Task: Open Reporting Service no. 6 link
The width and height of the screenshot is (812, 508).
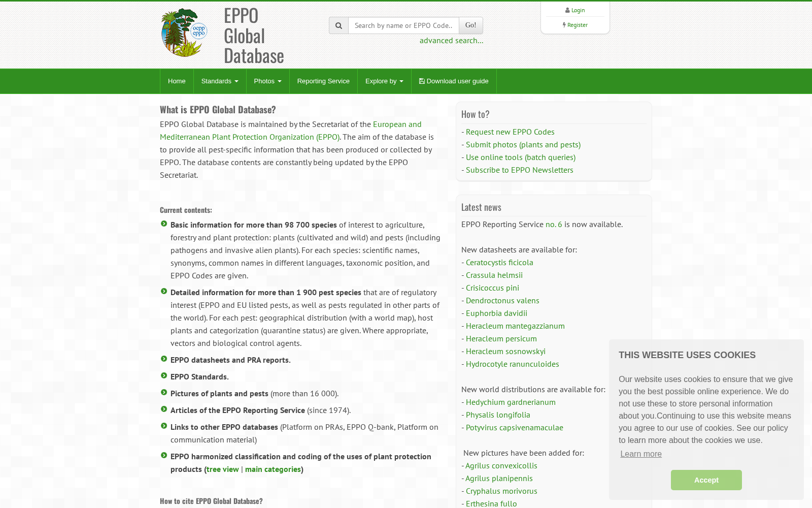Action: point(554,224)
